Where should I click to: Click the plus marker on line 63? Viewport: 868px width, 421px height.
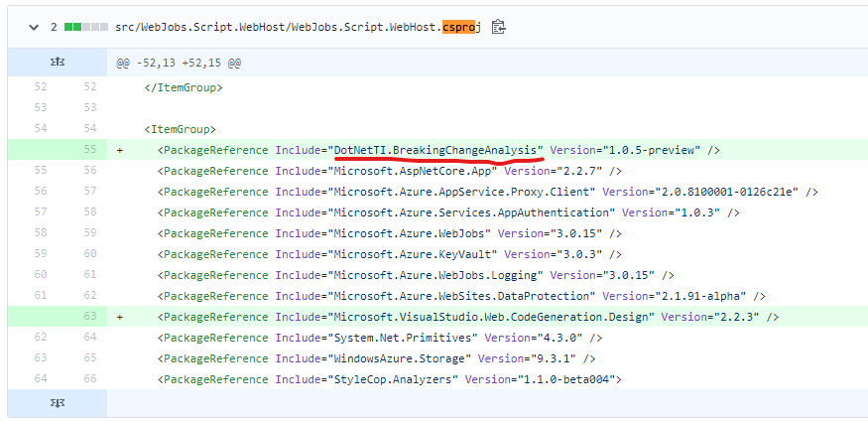tap(120, 318)
